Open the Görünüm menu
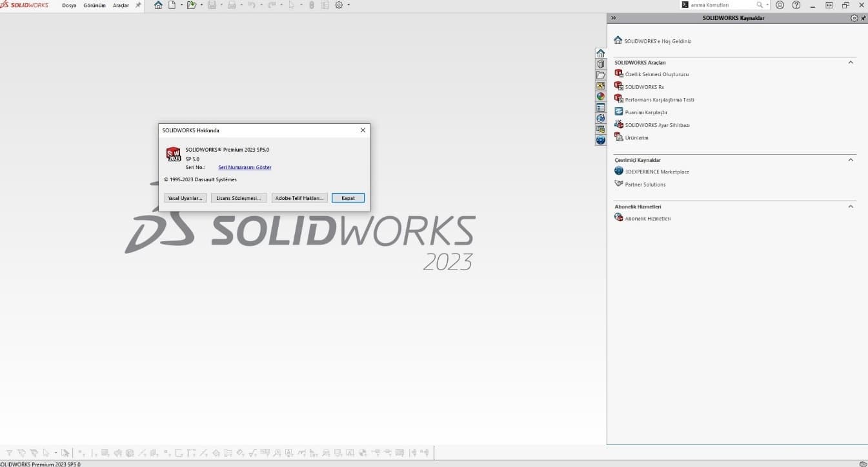868x467 pixels. click(94, 5)
